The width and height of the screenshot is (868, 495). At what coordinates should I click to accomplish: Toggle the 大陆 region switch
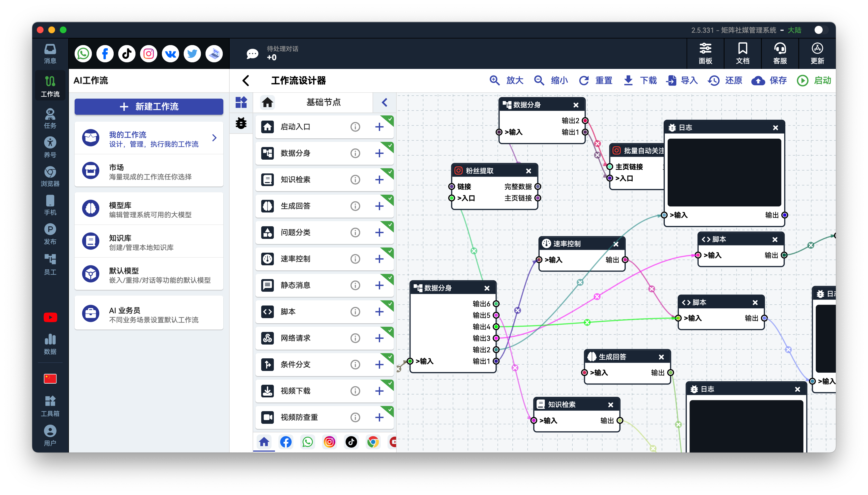[x=820, y=30]
